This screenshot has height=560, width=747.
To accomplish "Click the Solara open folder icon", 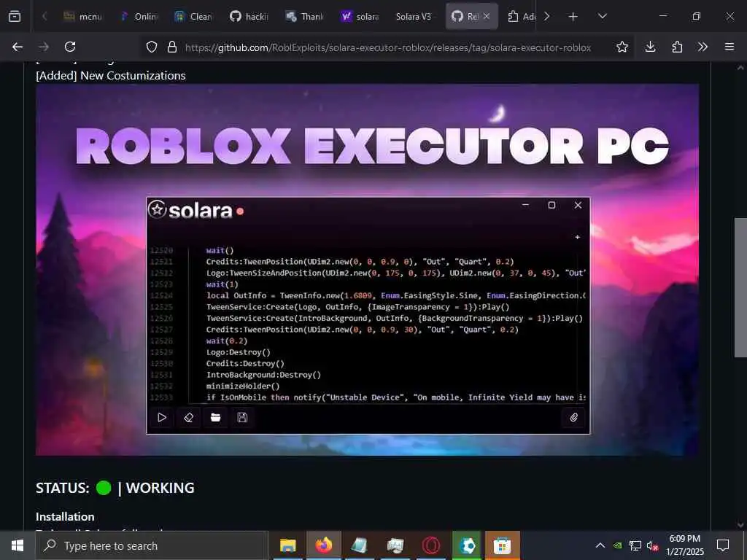I will click(215, 418).
